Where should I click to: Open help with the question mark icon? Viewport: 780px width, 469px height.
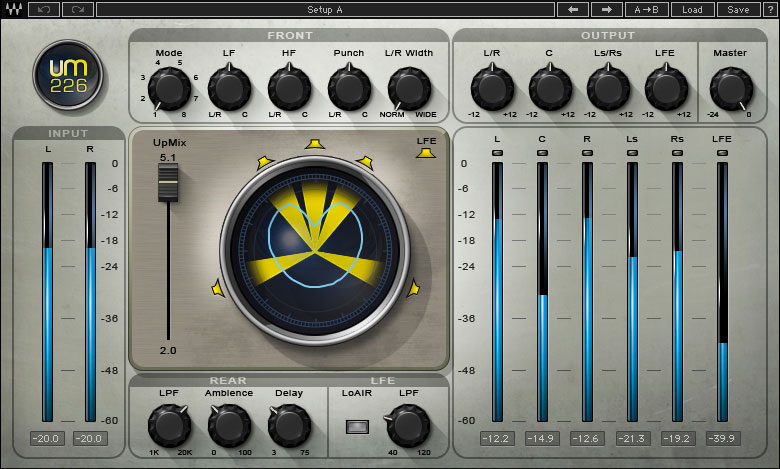(x=768, y=10)
